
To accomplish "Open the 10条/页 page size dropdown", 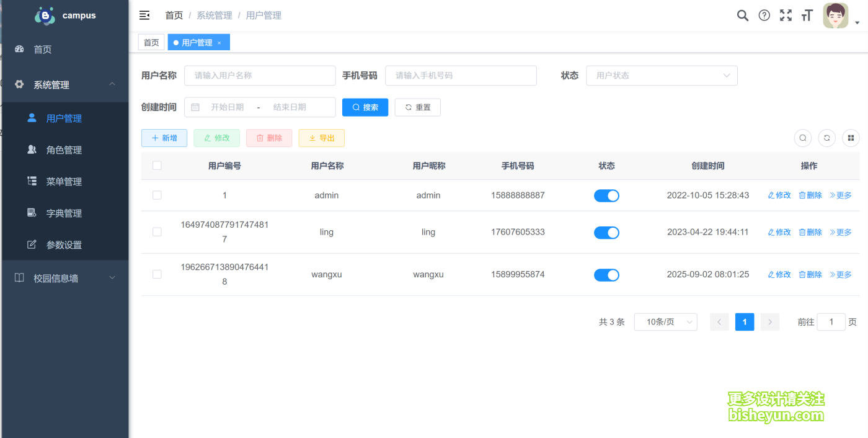I will pyautogui.click(x=665, y=321).
